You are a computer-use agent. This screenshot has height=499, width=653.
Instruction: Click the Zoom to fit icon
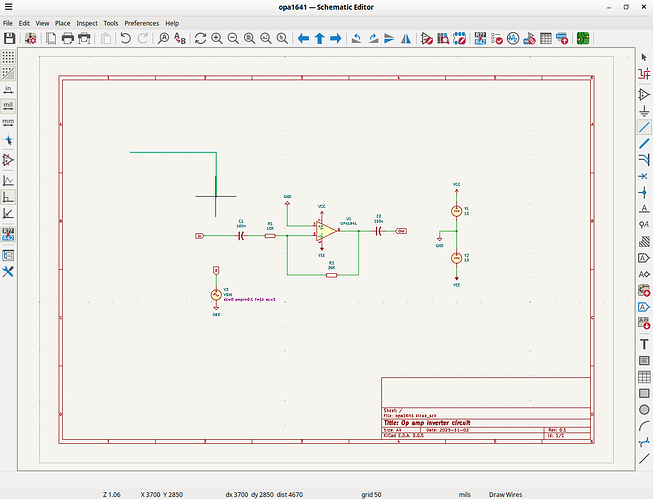point(249,38)
